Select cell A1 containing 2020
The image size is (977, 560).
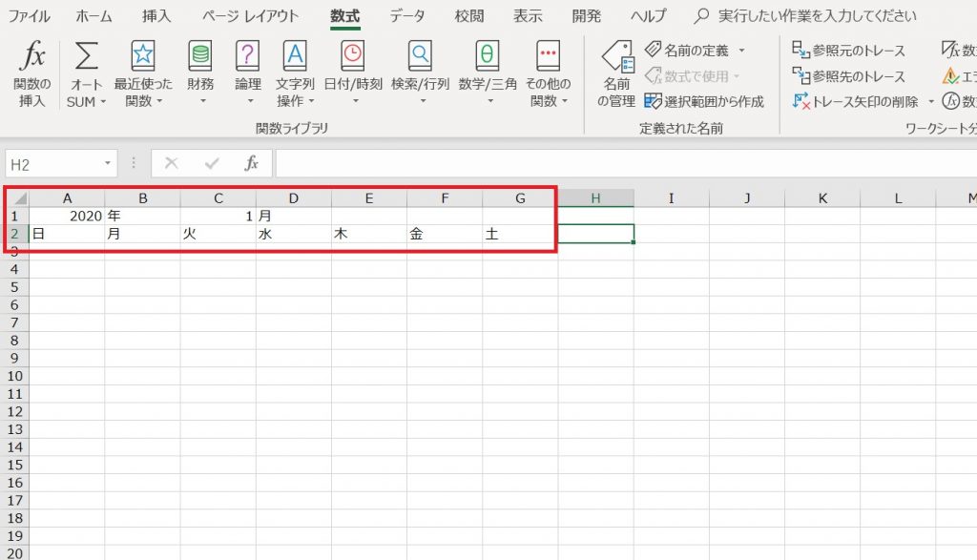coord(67,217)
